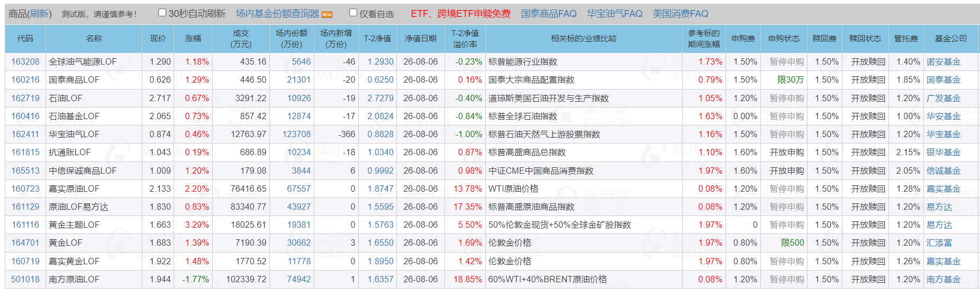Open the 华宝油气FAQ link
Screen dimensions: 980x296
[614, 14]
